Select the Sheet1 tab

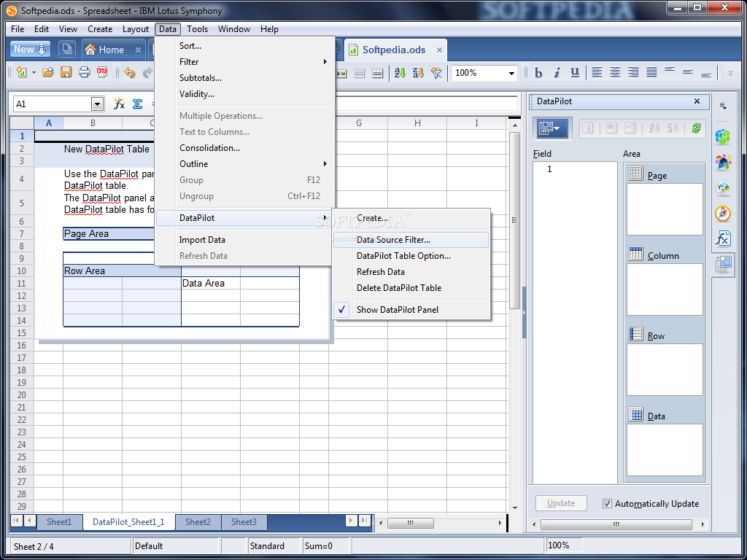pyautogui.click(x=59, y=522)
